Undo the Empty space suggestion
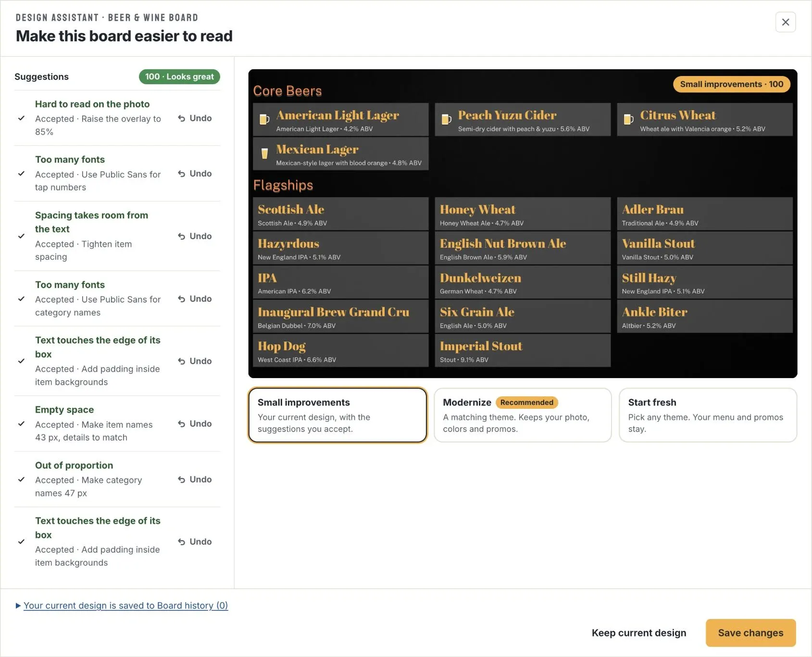This screenshot has width=812, height=657. click(195, 424)
